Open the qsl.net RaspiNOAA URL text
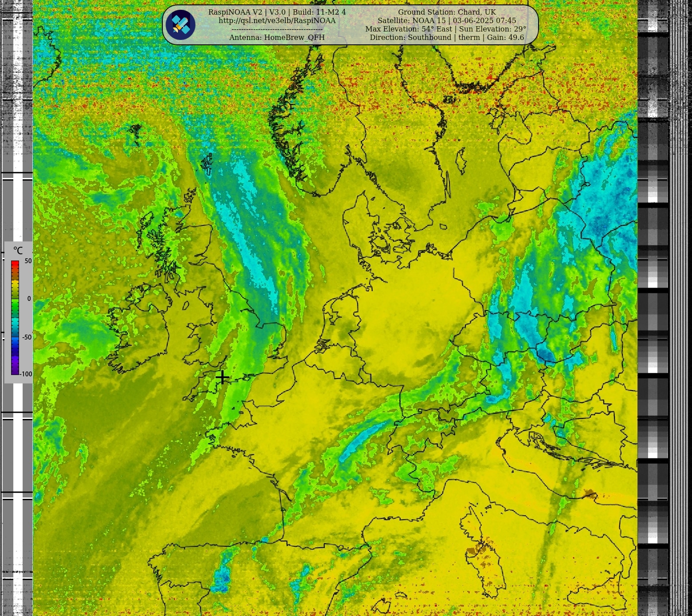This screenshot has height=616, width=692. pos(277,20)
